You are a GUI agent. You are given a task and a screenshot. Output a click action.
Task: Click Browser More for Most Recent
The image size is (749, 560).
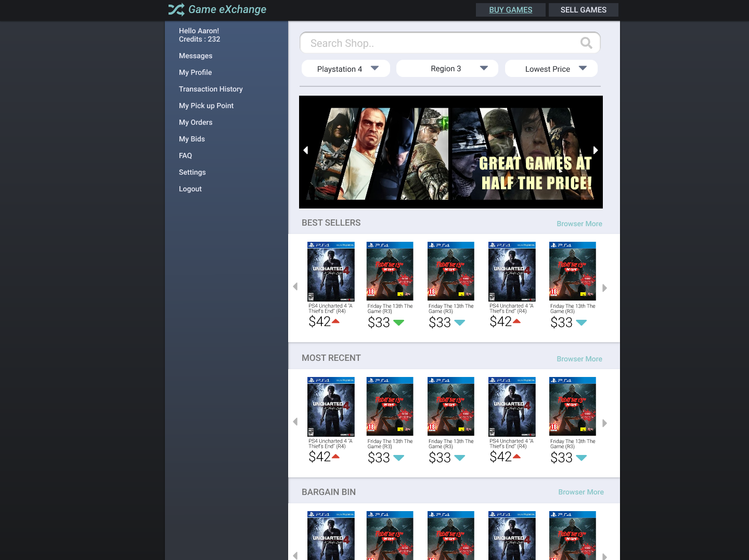point(579,359)
